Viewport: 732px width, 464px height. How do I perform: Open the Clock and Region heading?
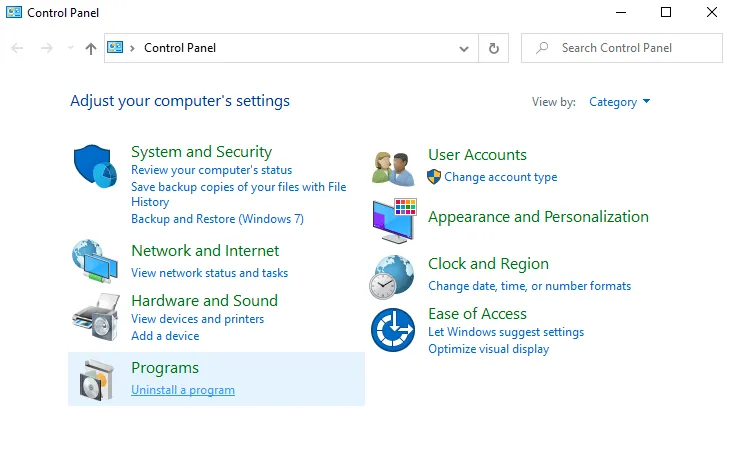pos(488,264)
